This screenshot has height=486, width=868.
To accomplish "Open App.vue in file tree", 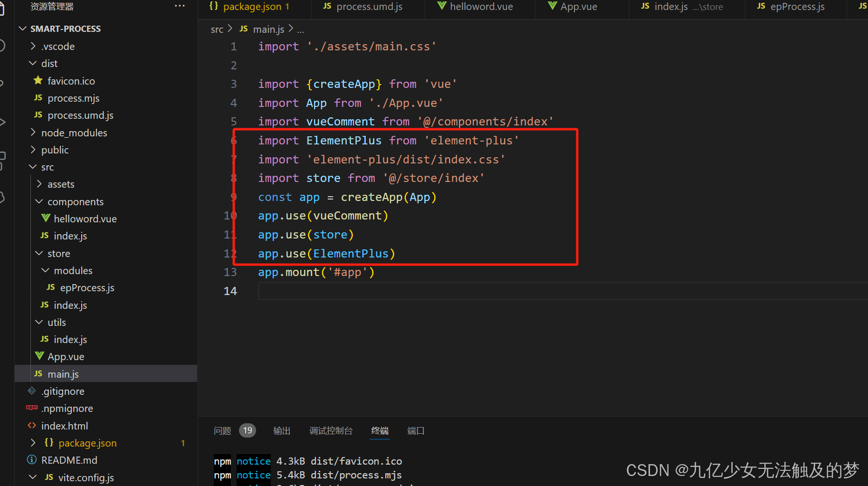I will 66,356.
